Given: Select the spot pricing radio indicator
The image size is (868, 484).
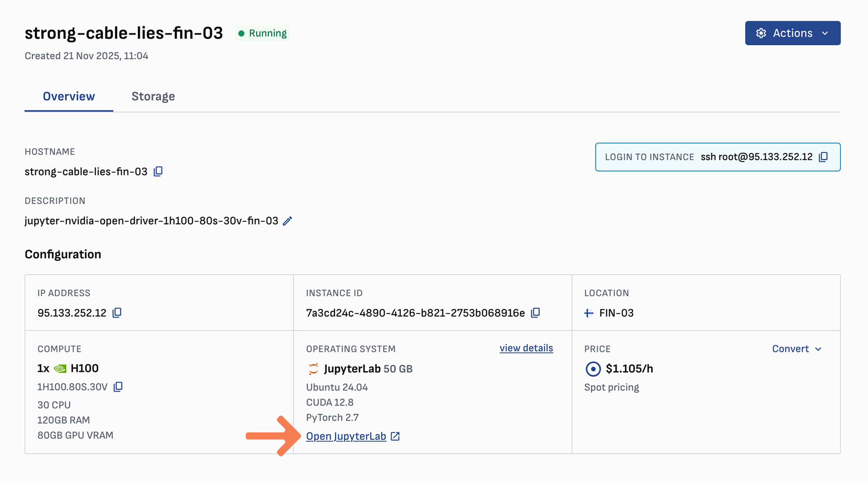Looking at the screenshot, I should click(x=593, y=369).
